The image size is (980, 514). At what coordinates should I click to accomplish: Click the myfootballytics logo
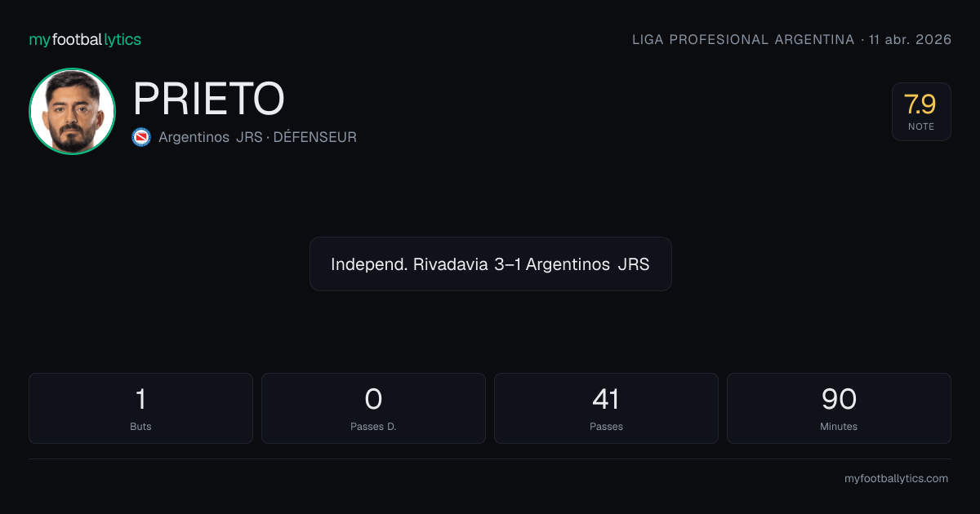tap(85, 39)
